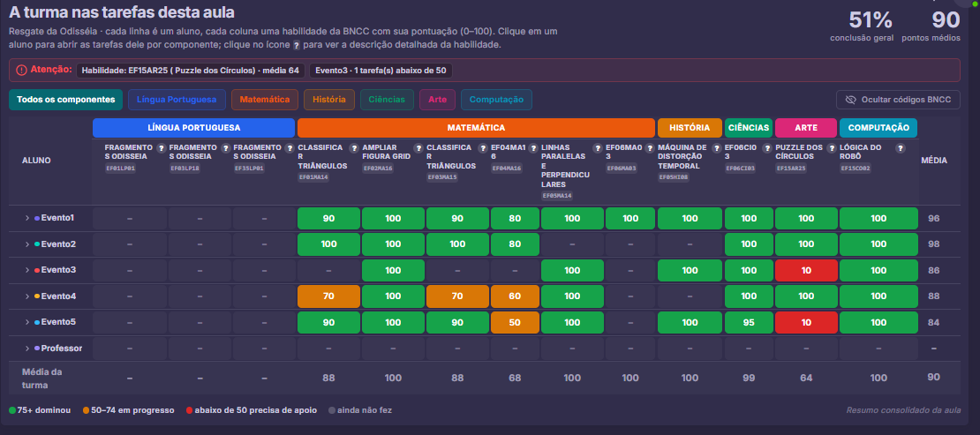This screenshot has width=980, height=435.
Task: Filter by Arte component
Action: click(438, 100)
